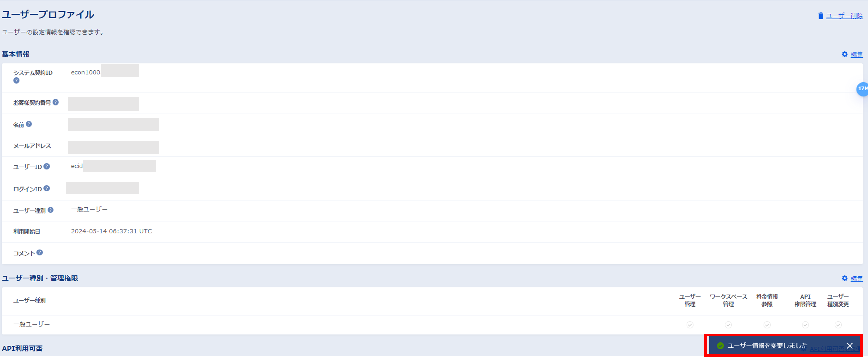Click the green check icon in notification

point(720,346)
